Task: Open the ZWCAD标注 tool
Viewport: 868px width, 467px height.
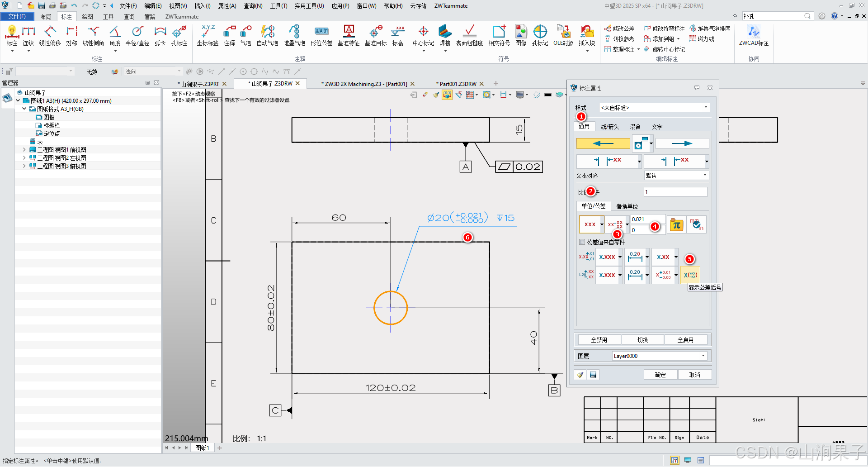Action: [x=754, y=36]
